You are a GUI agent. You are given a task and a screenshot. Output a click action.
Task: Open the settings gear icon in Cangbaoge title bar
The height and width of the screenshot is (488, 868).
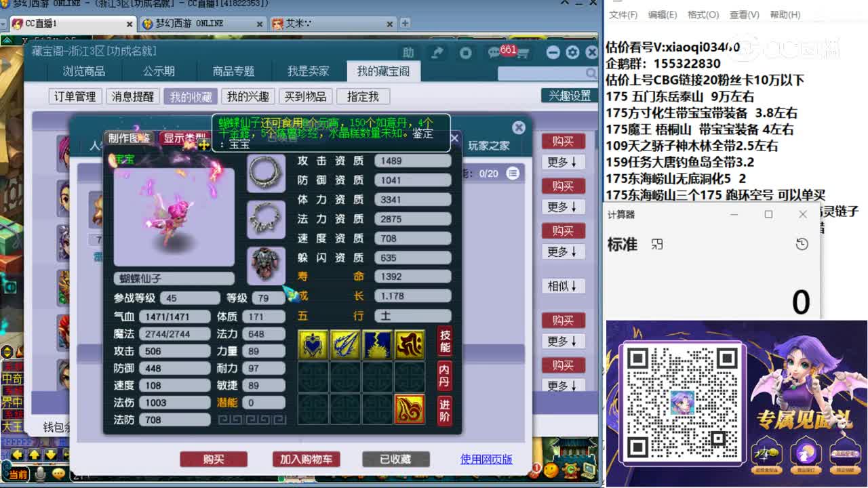(572, 52)
